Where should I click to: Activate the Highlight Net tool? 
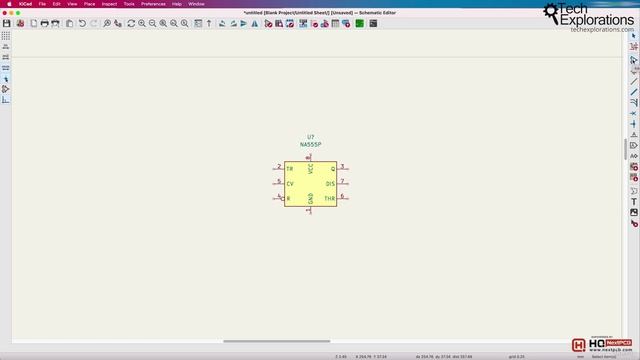pos(633,47)
